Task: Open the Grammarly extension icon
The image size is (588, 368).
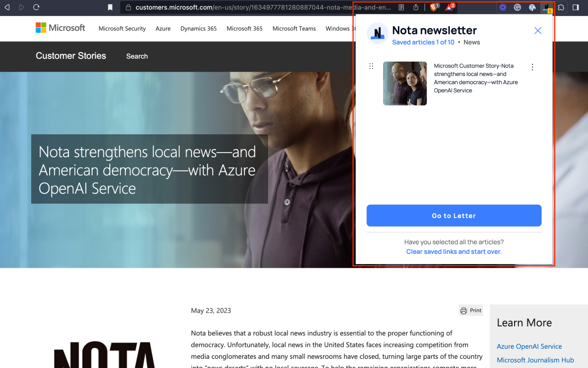Action: [x=517, y=7]
